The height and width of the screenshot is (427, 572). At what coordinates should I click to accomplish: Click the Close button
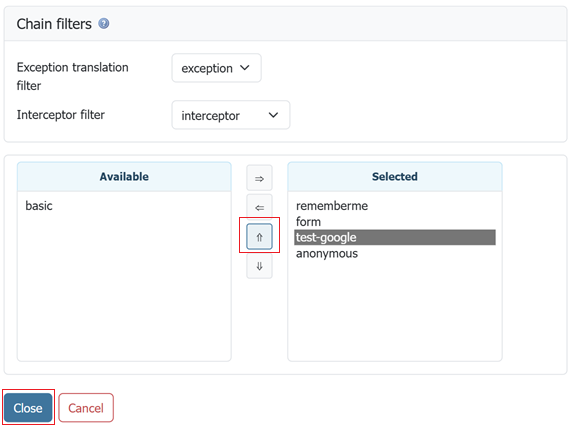(x=28, y=408)
